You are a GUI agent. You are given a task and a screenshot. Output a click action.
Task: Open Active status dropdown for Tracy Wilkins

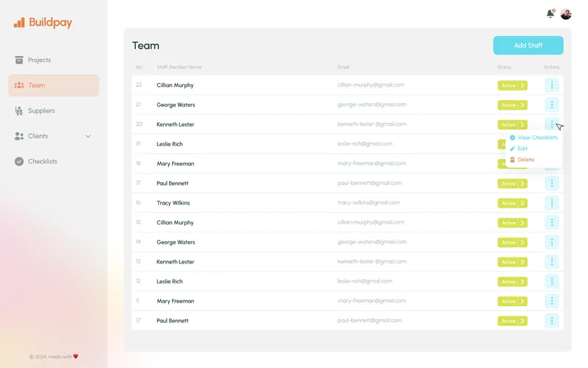coord(512,203)
